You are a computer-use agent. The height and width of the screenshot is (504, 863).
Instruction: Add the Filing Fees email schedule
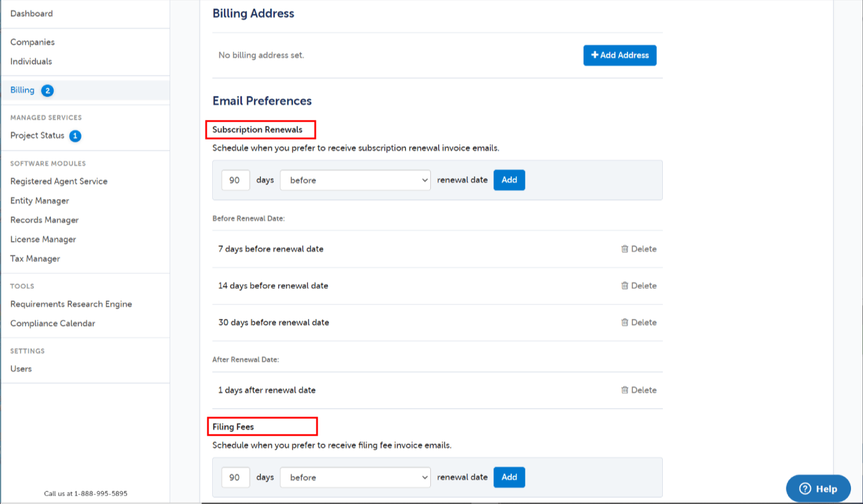(509, 477)
